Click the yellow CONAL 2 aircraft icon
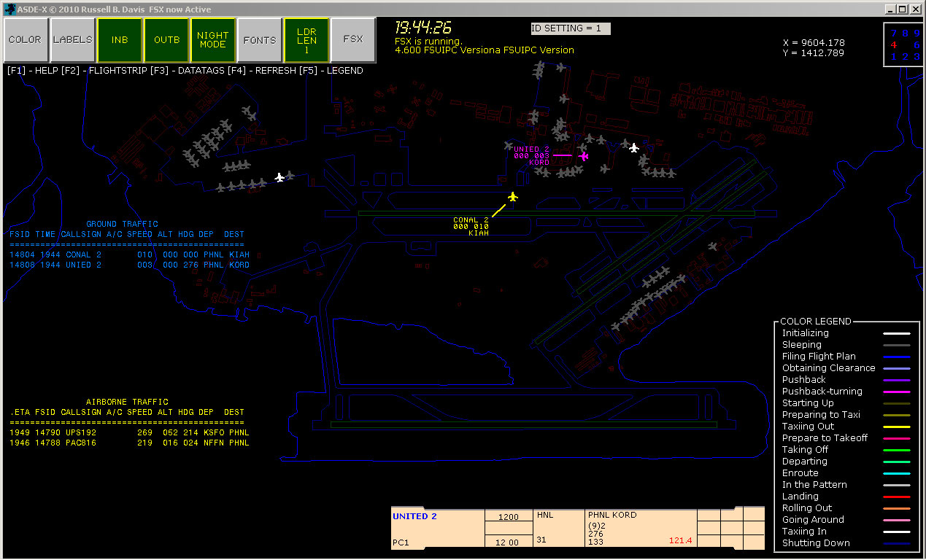 point(513,196)
